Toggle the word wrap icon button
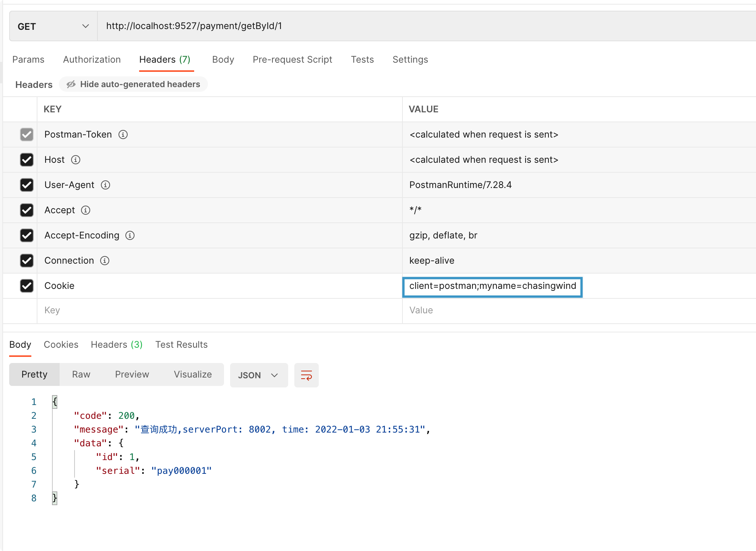 (x=306, y=375)
